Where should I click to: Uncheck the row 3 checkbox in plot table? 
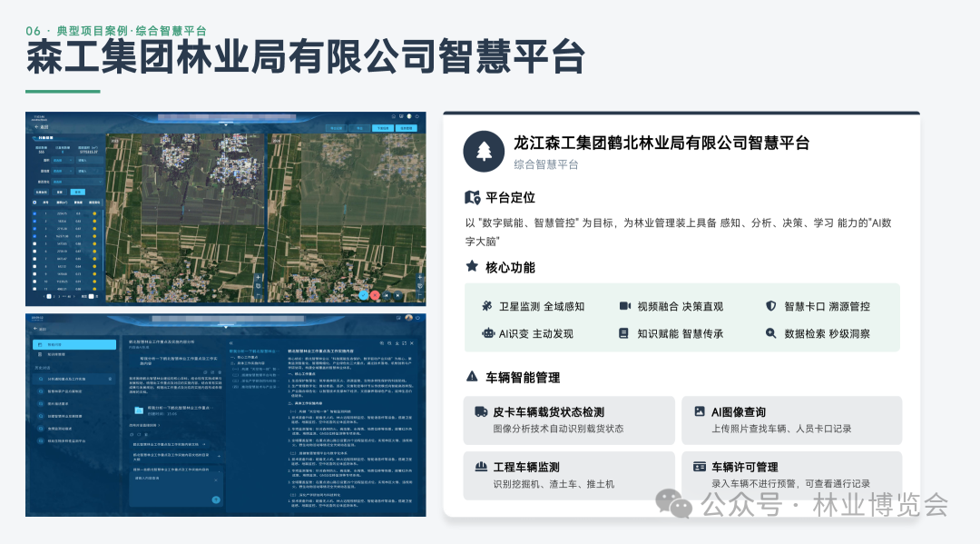pos(34,228)
